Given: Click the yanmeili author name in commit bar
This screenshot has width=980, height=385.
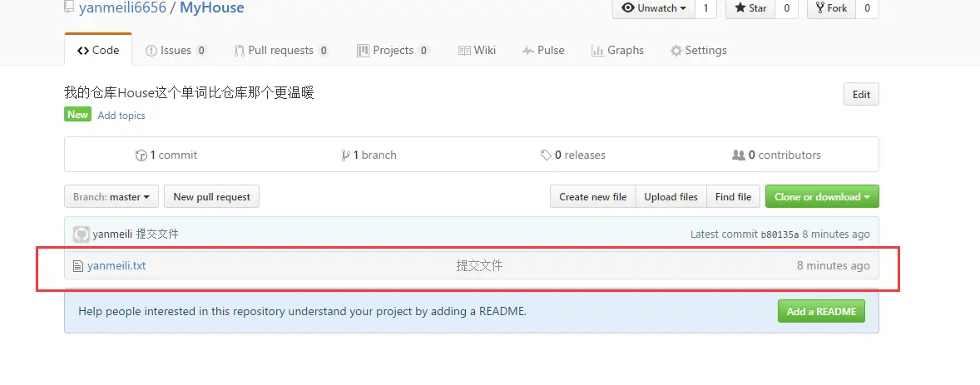Looking at the screenshot, I should [x=111, y=234].
